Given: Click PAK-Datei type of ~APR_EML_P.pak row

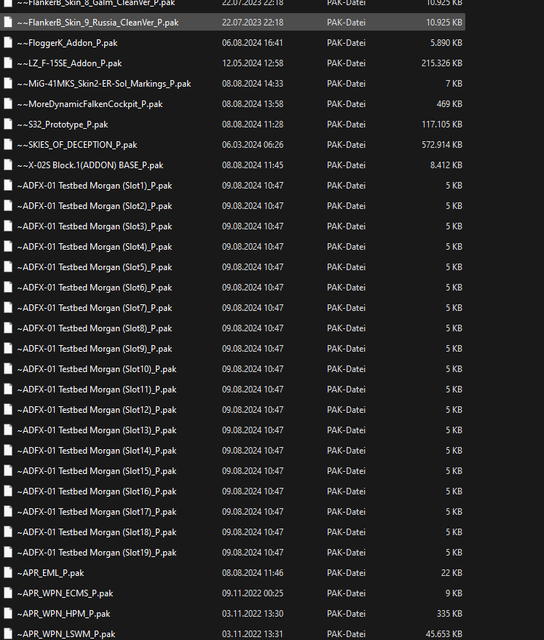Looking at the screenshot, I should pos(346,573).
